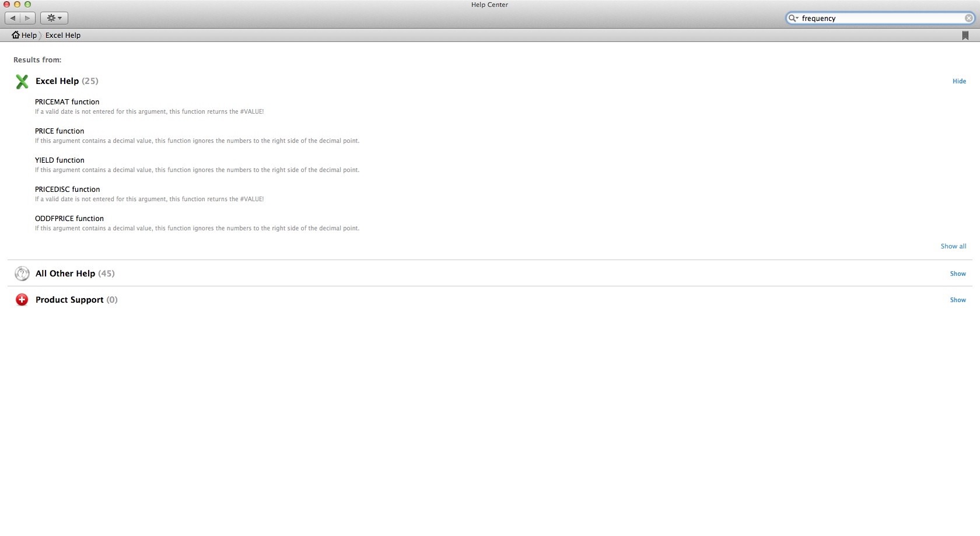980x536 pixels.
Task: Close the Help Center window
Action: 6,4
